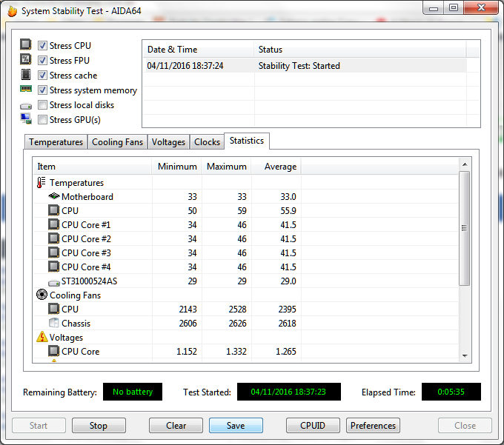Screen dimensions: 504x445
Task: Minimize the AIDA64 window
Action: tap(434, 8)
